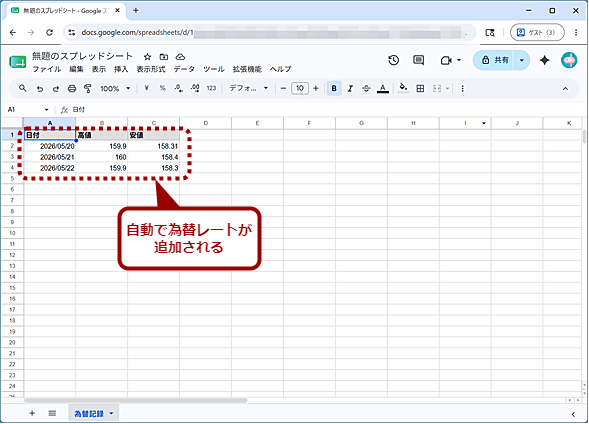Open version history clock icon
This screenshot has height=424, width=589.
coord(393,60)
